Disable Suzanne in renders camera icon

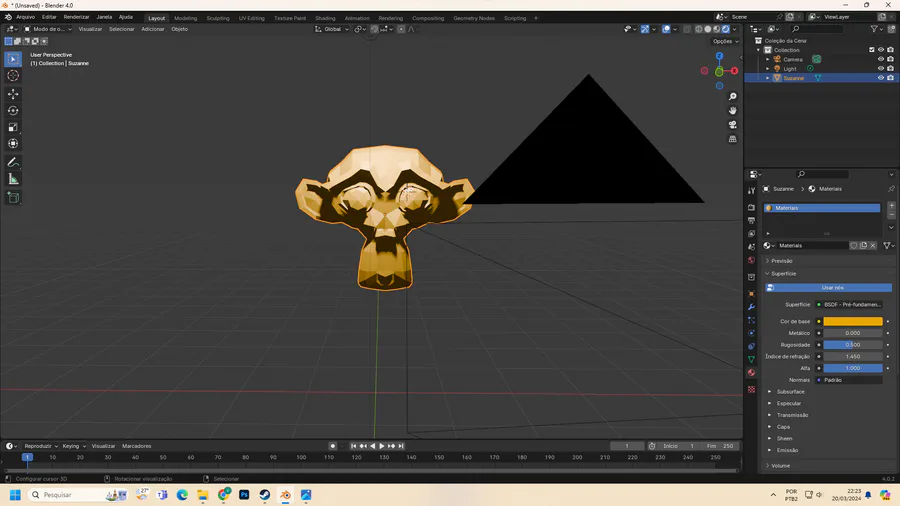(890, 78)
